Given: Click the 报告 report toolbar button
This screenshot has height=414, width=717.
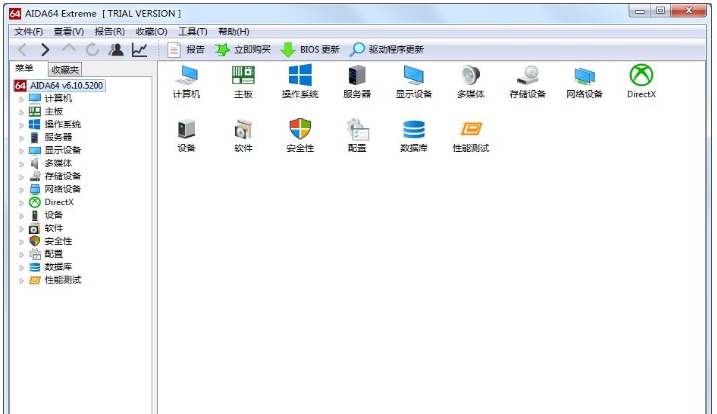Looking at the screenshot, I should click(x=186, y=49).
